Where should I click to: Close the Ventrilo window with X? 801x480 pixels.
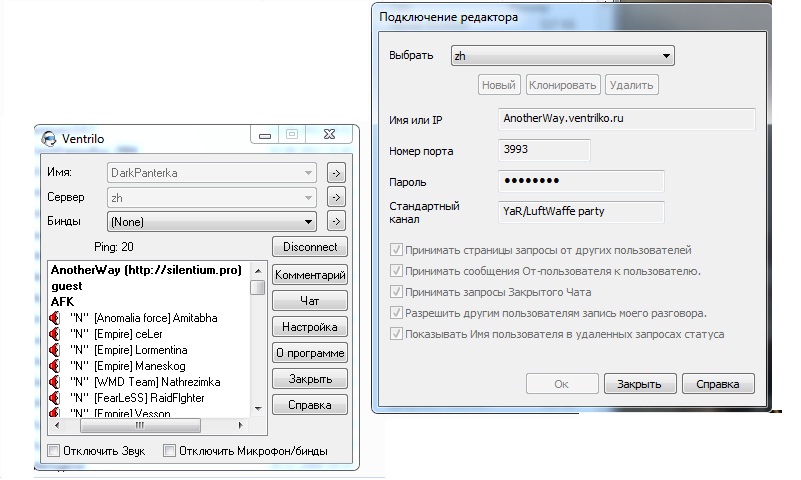[x=329, y=134]
